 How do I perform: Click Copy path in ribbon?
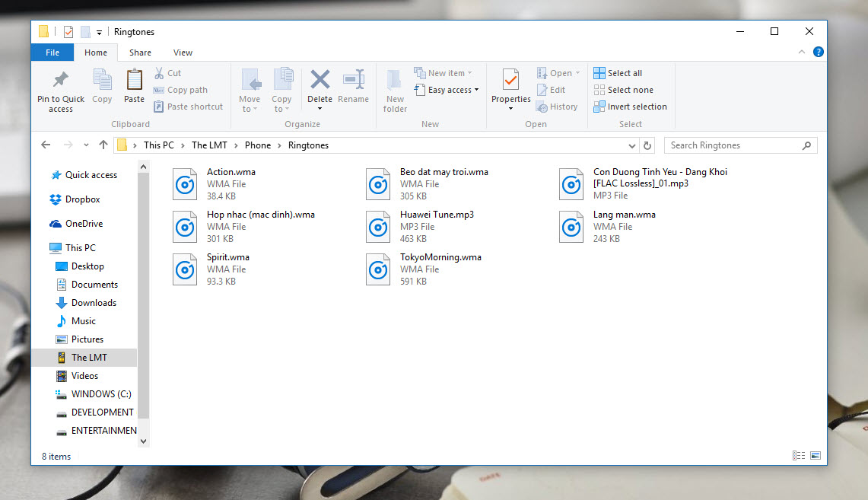[180, 90]
